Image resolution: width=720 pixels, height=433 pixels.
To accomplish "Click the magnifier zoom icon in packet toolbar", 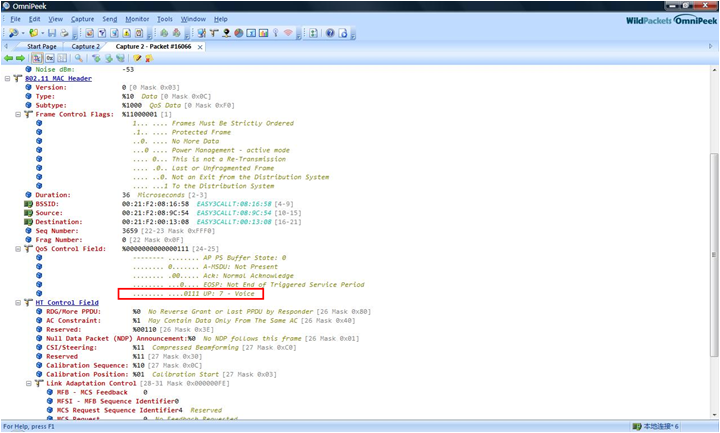I will pos(79,58).
